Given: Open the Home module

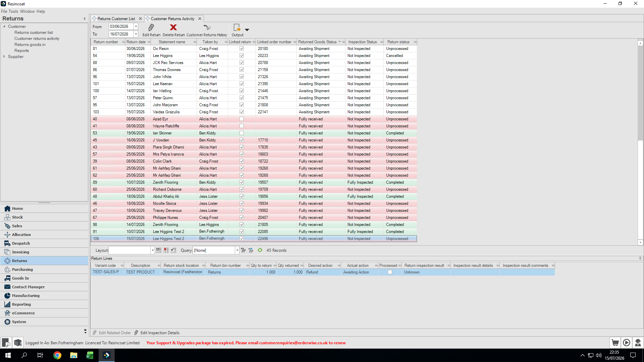Looking at the screenshot, I should pos(44,208).
